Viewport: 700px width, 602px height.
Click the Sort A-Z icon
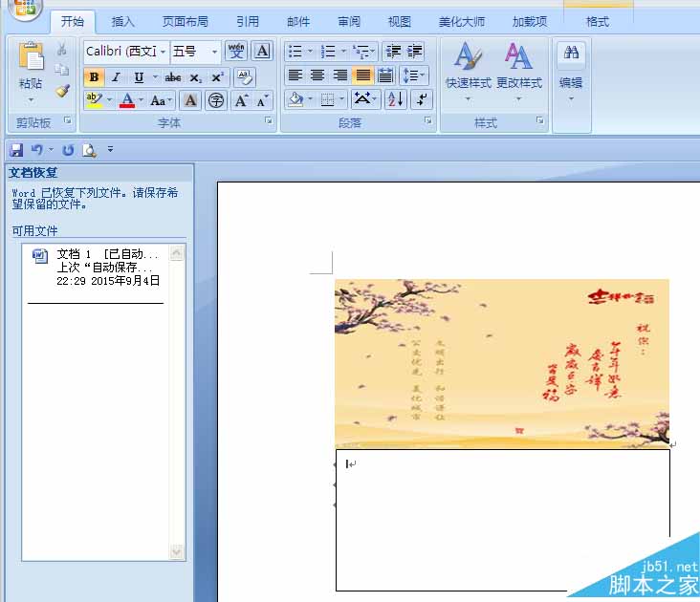point(396,99)
